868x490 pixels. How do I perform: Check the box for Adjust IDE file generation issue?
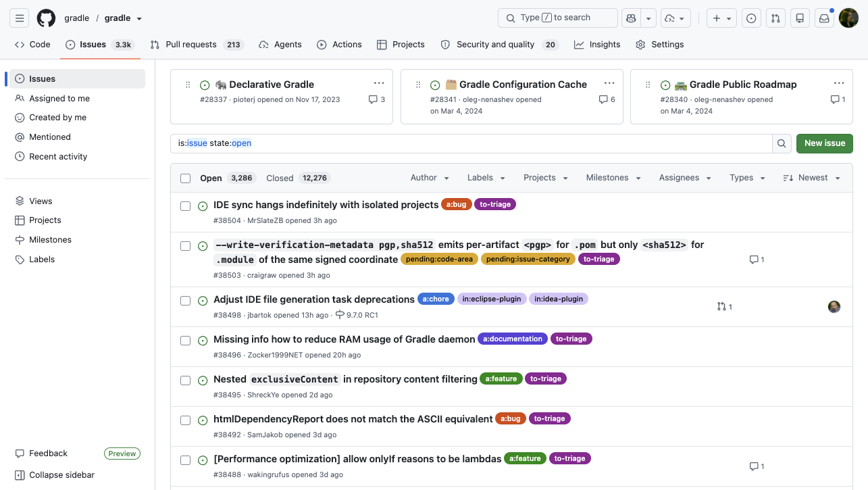tap(185, 301)
